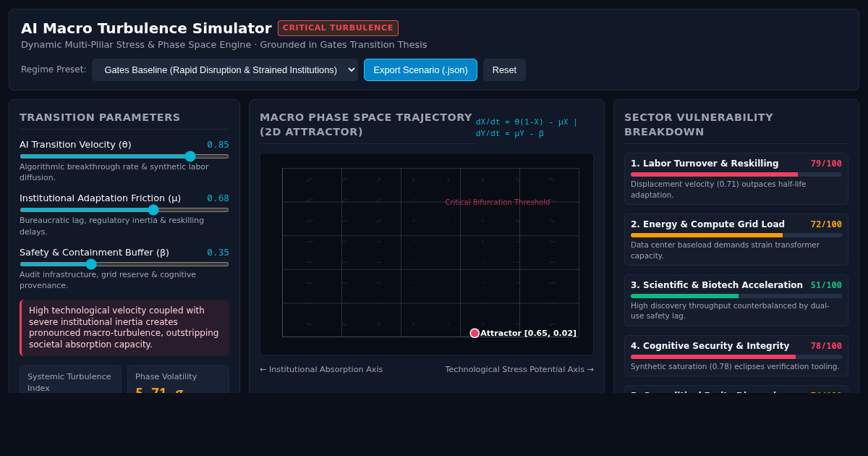Click Export Scenario (.json) button
This screenshot has height=456, width=868.
click(x=420, y=69)
